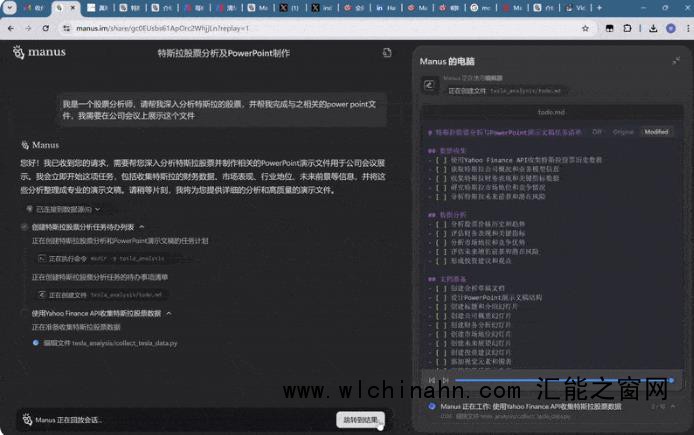Click the Manus hand icon in replay bar

(27, 420)
